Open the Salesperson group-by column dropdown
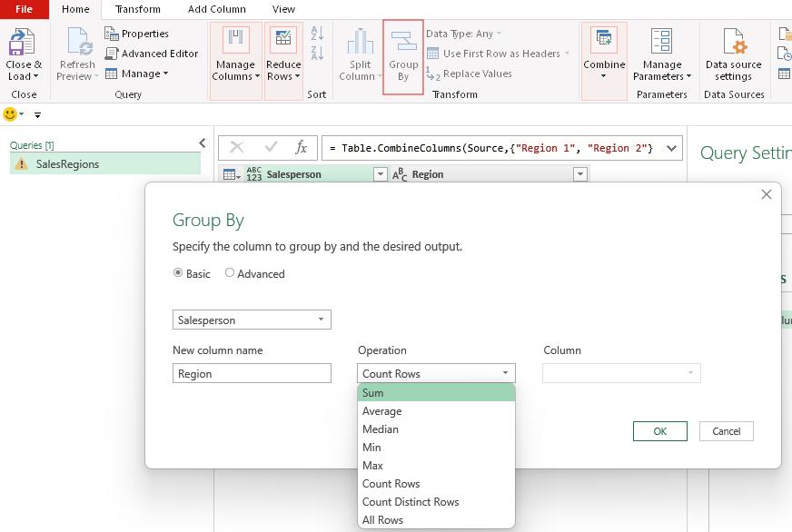 252,320
